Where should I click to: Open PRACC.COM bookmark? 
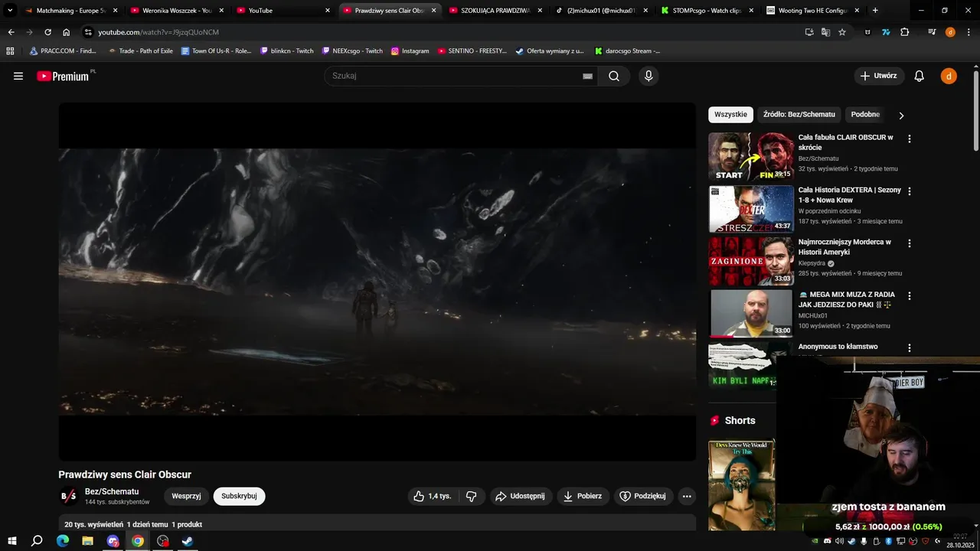(x=63, y=51)
